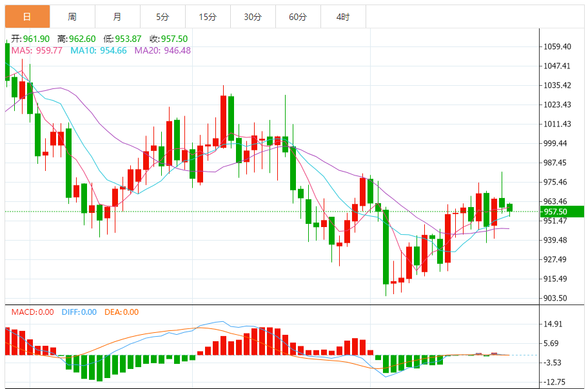The width and height of the screenshot is (588, 389).
Task: Select the 日 (daily) timeframe tab
Action: (x=27, y=17)
